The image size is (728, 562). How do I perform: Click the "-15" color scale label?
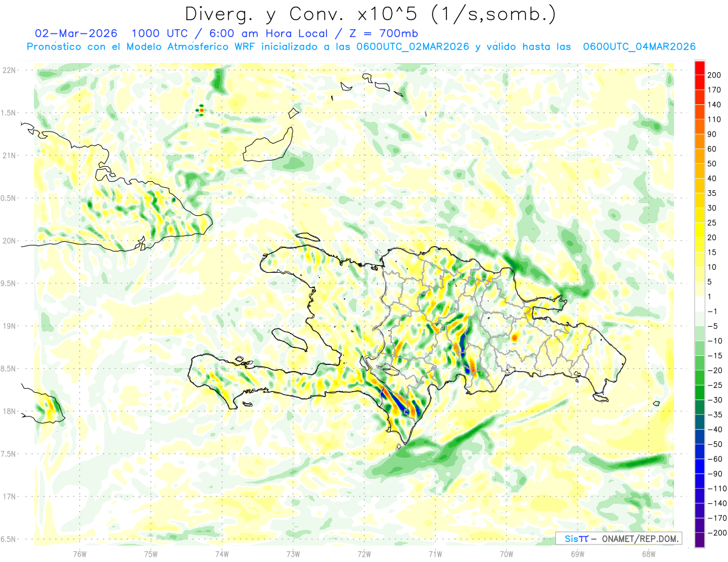coord(714,356)
